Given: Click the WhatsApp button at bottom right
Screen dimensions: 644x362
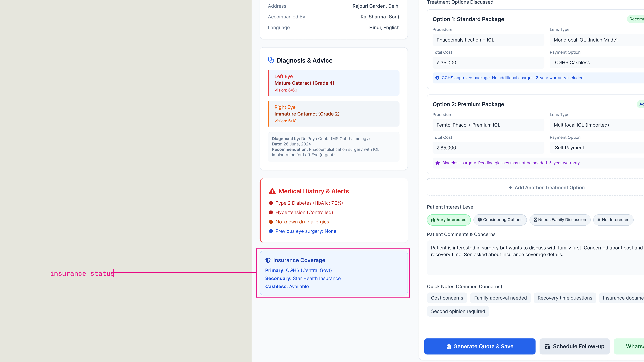Looking at the screenshot, I should pyautogui.click(x=629, y=347).
